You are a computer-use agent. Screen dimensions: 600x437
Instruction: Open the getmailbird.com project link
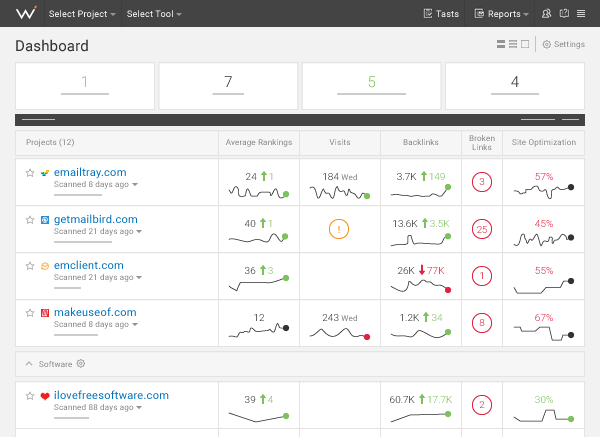click(x=96, y=219)
